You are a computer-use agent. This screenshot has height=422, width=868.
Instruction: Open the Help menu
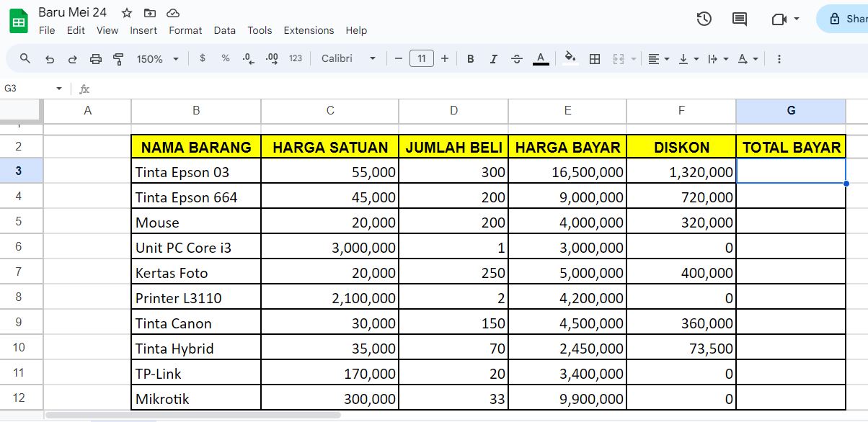[356, 30]
